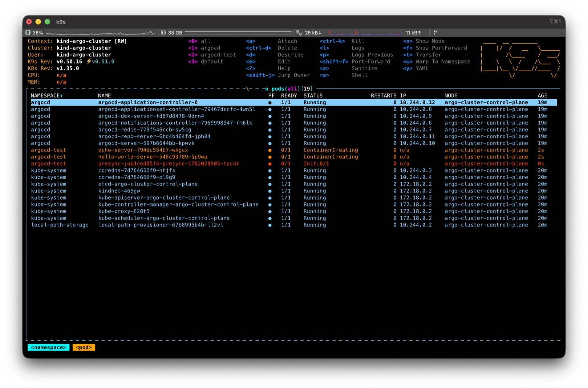Click the PF dot for kube-proxy-628t5
The image size is (588, 388).
tap(270, 211)
